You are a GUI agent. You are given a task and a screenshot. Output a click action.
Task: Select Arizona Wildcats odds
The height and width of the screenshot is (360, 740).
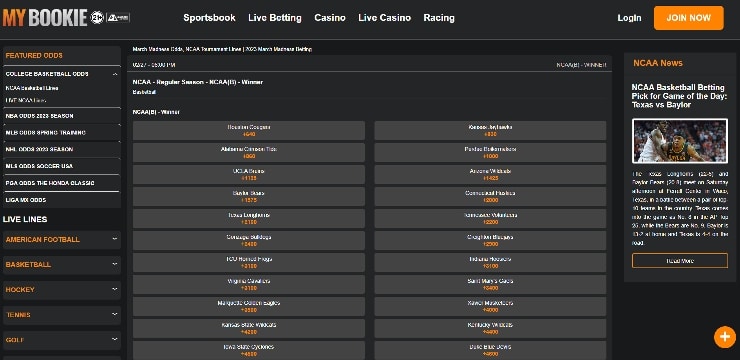coord(490,175)
